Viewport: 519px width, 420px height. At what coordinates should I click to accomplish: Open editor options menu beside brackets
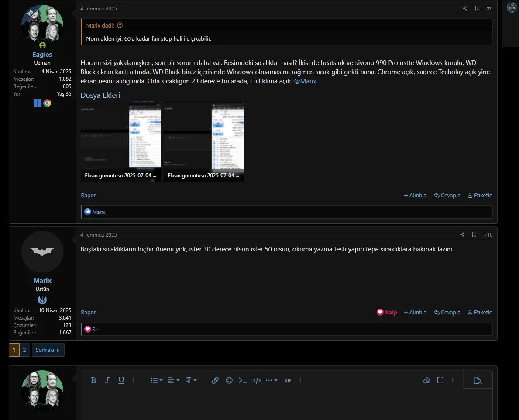(453, 380)
